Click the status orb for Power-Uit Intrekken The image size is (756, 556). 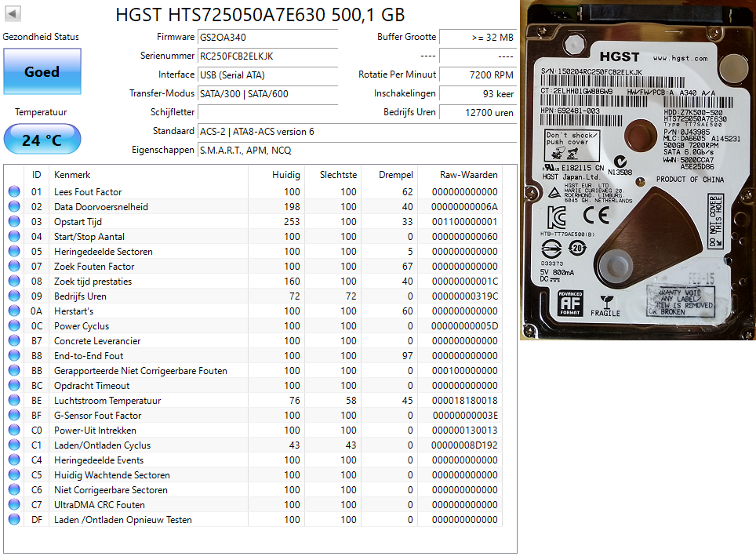click(x=14, y=431)
